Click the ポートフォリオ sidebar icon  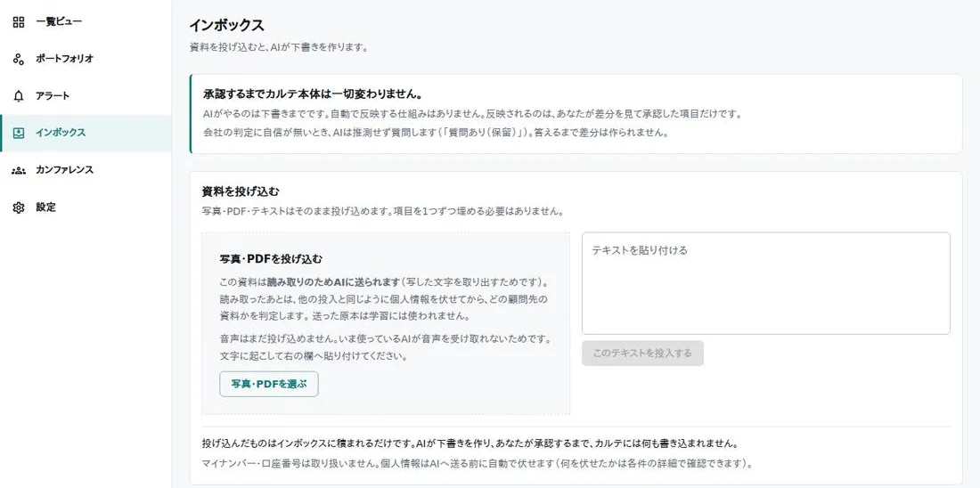[x=19, y=59]
